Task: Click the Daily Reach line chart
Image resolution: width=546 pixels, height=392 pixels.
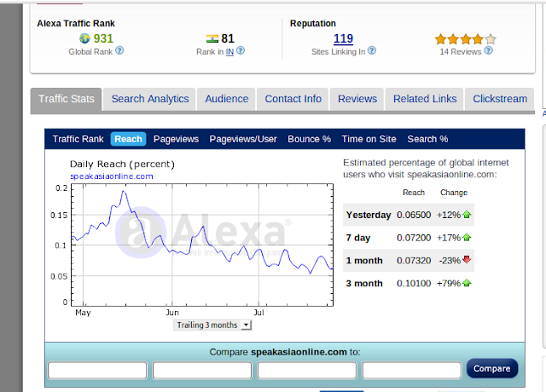Action: 202,245
